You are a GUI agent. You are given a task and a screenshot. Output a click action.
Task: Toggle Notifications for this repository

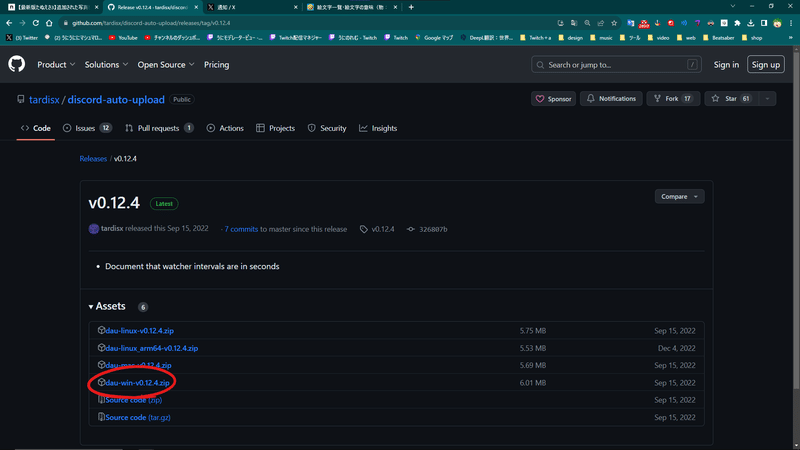point(611,98)
